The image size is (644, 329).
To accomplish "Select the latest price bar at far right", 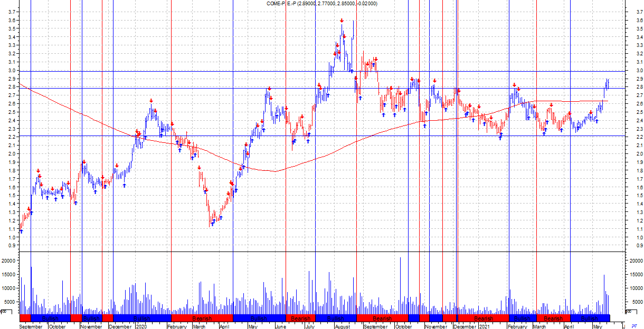I will (608, 83).
